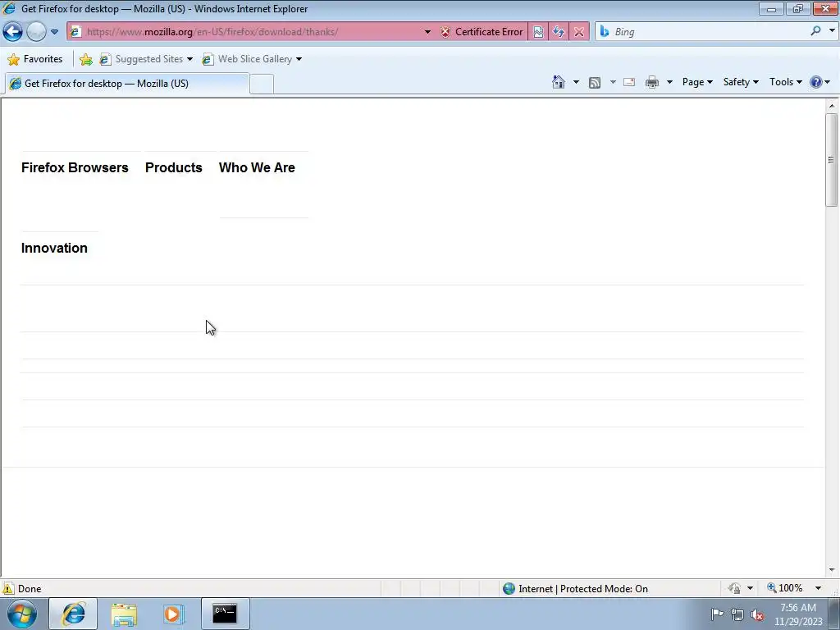Open the Tools menu

coord(785,82)
